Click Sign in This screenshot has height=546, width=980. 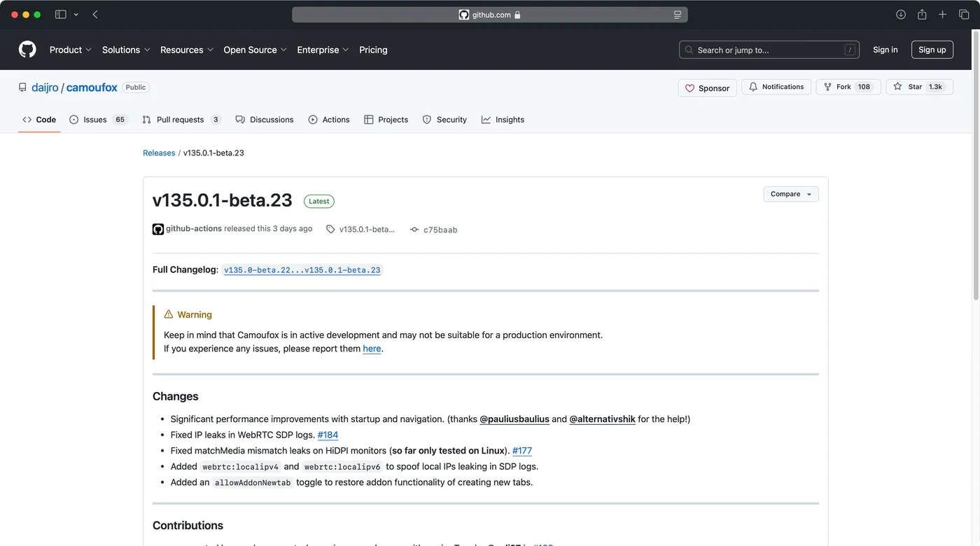[885, 50]
